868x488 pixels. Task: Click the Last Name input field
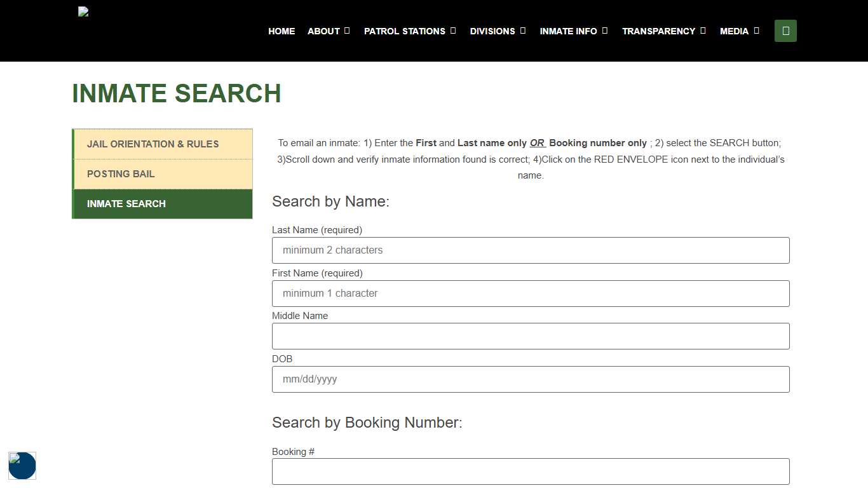point(531,250)
